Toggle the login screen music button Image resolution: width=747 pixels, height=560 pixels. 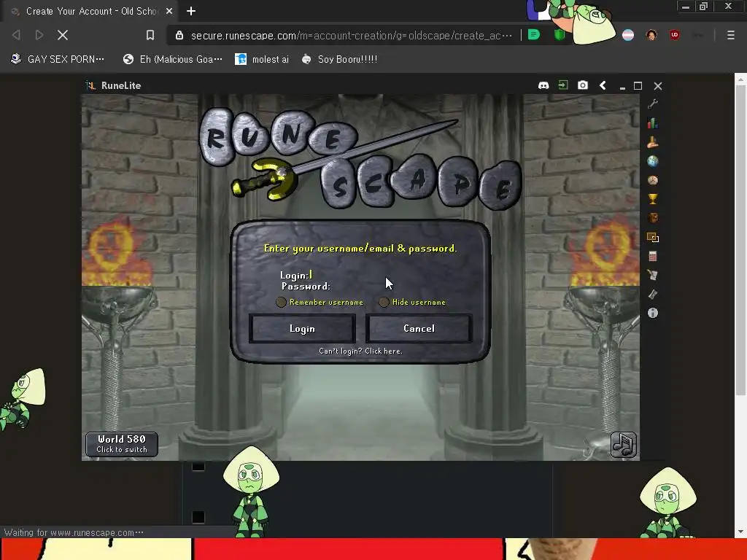tap(624, 444)
